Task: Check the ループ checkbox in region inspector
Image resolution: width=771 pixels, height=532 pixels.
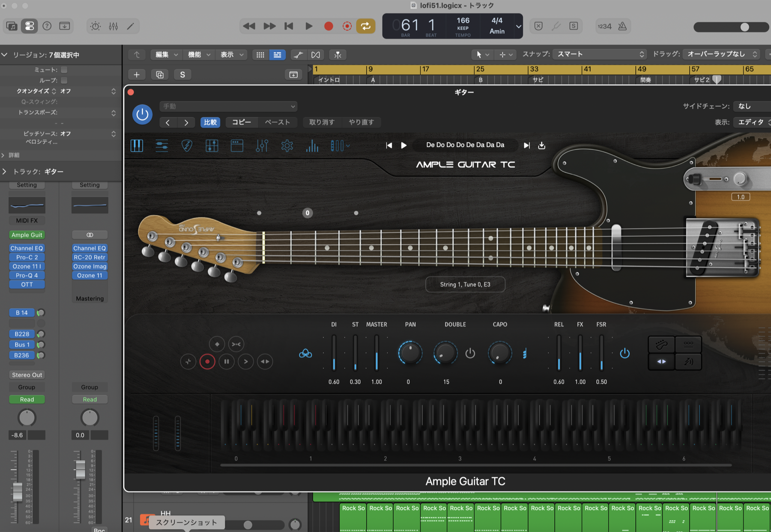Action: (x=64, y=80)
